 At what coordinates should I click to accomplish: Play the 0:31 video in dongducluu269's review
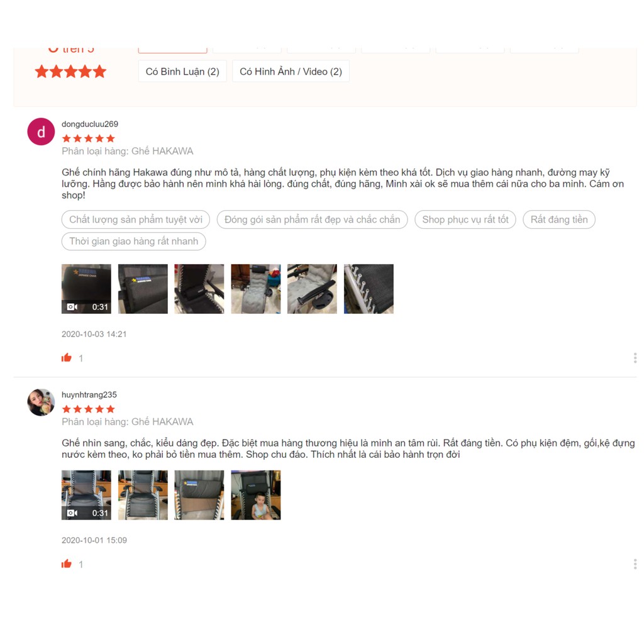[86, 289]
